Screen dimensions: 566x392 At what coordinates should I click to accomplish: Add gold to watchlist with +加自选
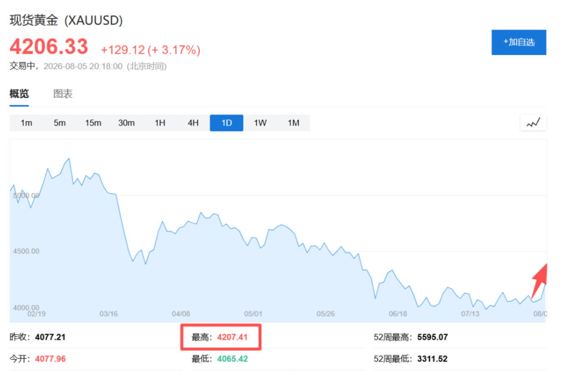coord(518,42)
